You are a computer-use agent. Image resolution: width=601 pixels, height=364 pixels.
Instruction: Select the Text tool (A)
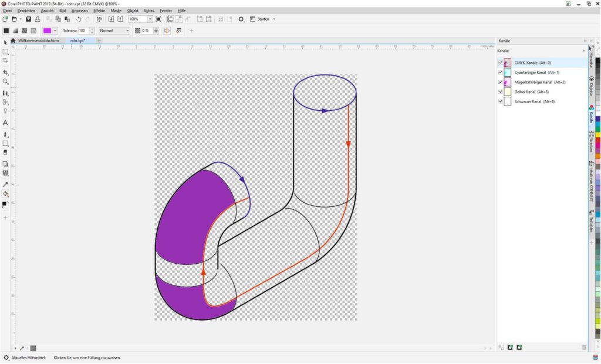[x=5, y=123]
